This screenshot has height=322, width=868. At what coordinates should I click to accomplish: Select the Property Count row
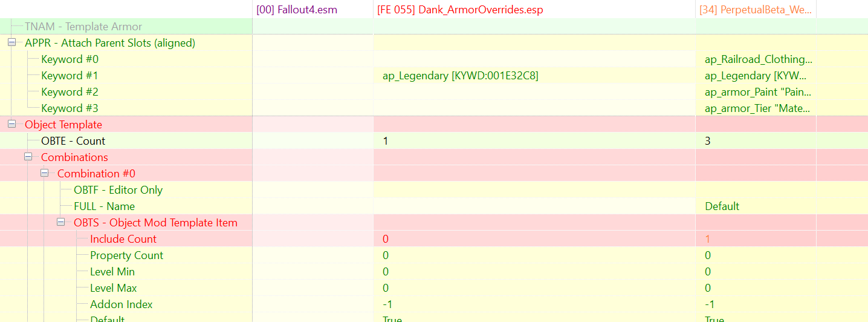tap(434, 255)
